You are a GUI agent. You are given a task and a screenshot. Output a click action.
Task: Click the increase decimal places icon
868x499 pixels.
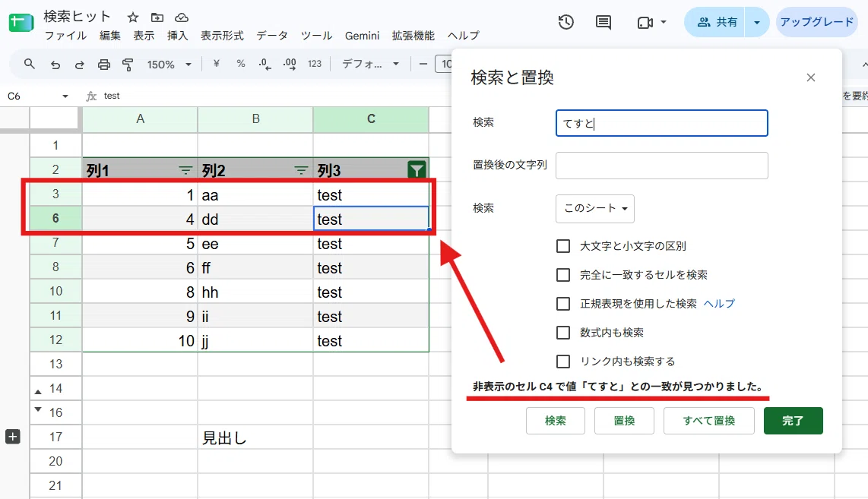289,64
